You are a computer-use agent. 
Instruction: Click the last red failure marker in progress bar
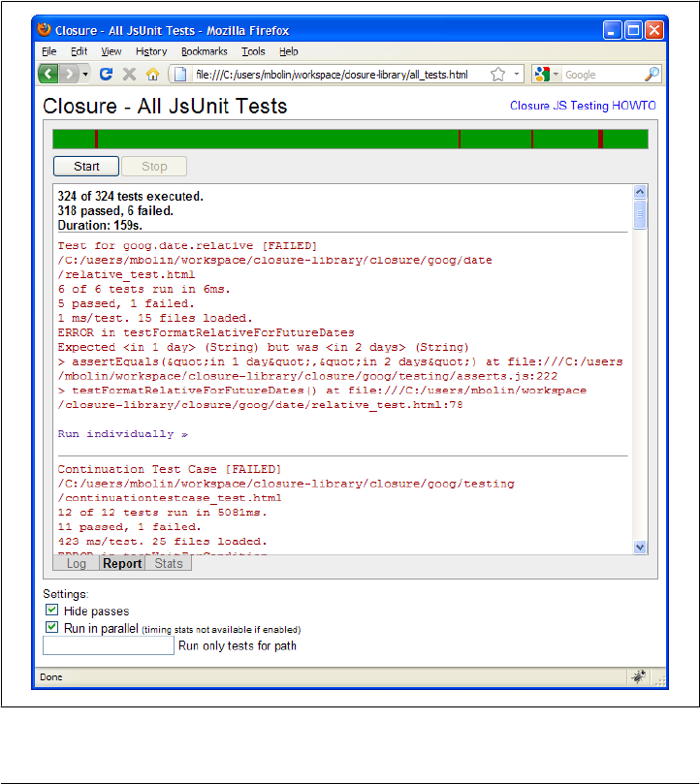pyautogui.click(x=600, y=139)
